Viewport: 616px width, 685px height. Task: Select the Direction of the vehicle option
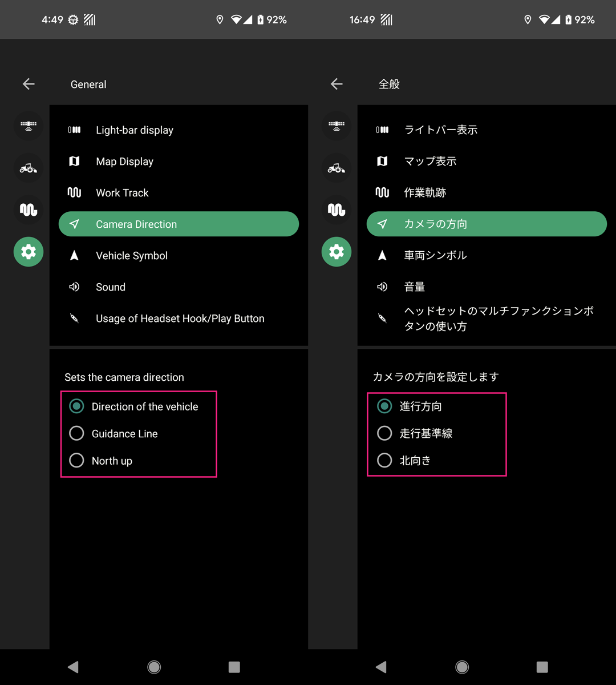point(76,406)
